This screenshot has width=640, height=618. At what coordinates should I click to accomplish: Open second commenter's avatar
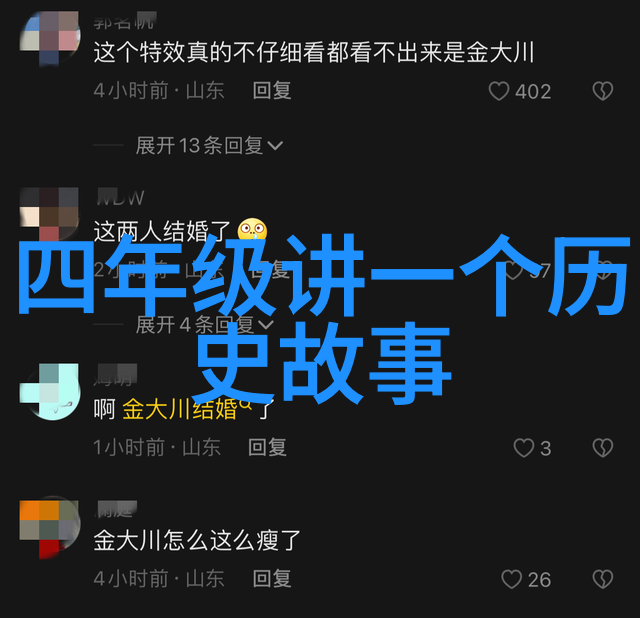tap(50, 214)
